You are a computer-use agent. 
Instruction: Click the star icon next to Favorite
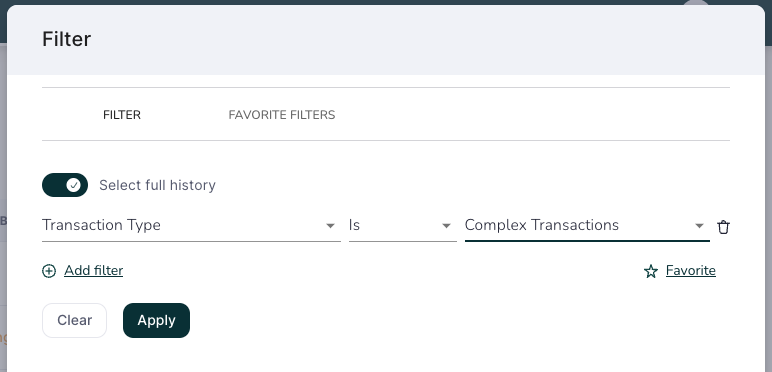pyautogui.click(x=651, y=272)
